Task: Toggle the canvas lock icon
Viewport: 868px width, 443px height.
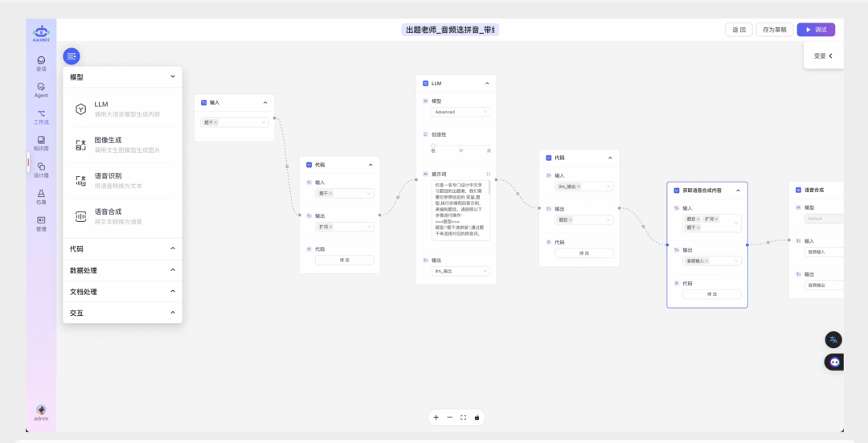Action: (477, 417)
